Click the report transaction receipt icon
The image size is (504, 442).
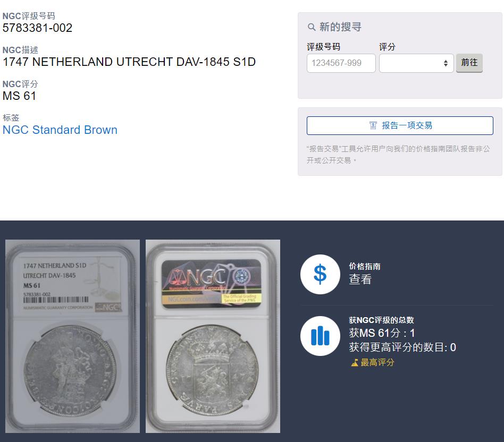tap(373, 125)
